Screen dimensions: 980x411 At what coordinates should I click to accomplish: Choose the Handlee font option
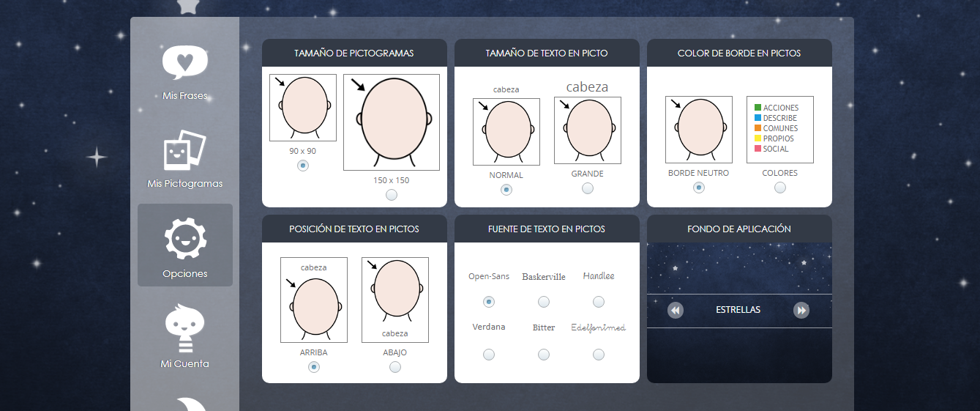[599, 302]
